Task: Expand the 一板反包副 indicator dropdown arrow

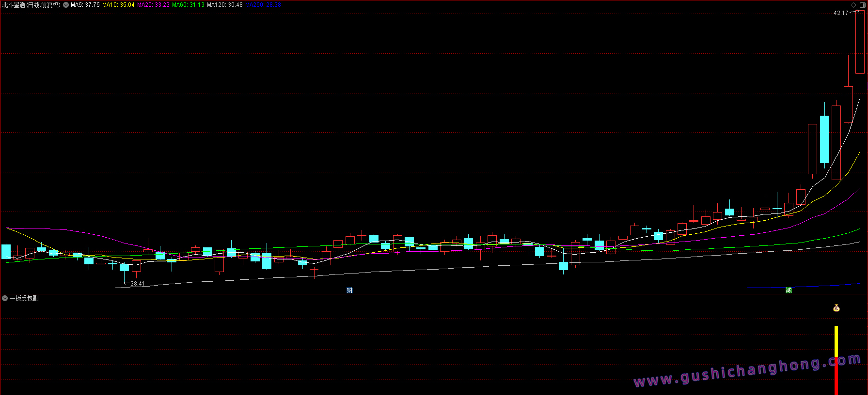Action: pos(5,298)
